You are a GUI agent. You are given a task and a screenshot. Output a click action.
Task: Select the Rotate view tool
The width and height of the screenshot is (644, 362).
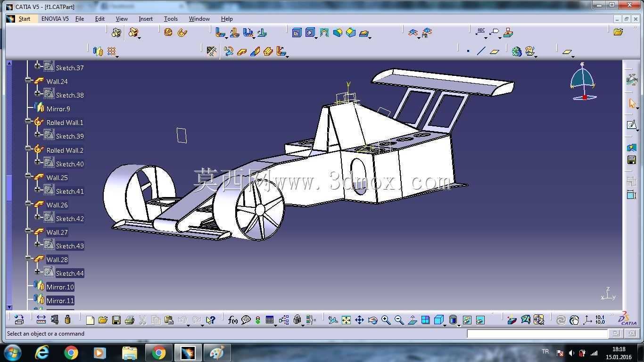click(x=372, y=320)
